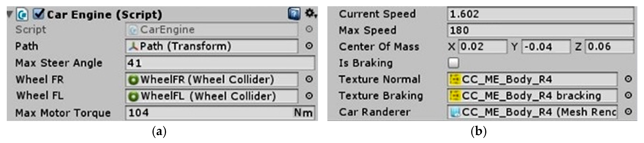Click the Center Of Mass X field

(483, 47)
